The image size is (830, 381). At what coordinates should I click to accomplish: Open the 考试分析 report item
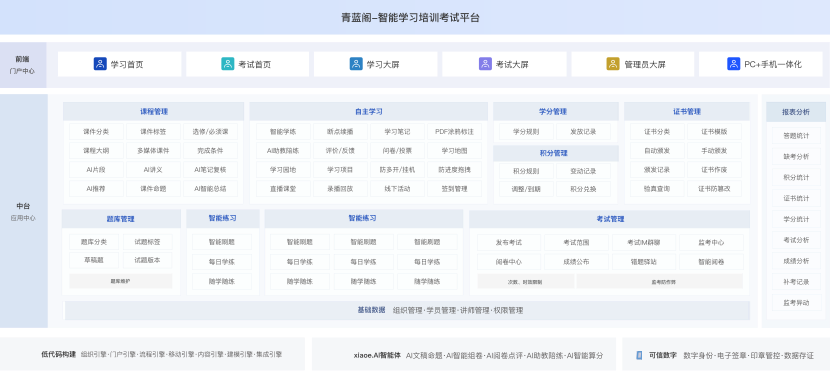796,240
